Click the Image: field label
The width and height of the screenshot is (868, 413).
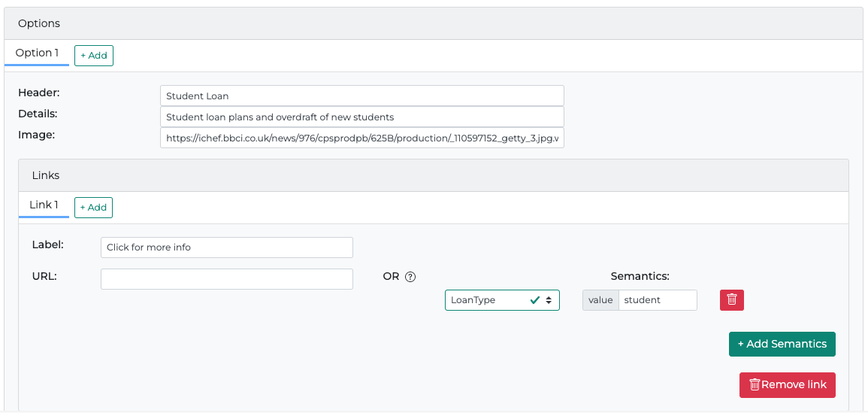[x=37, y=135]
